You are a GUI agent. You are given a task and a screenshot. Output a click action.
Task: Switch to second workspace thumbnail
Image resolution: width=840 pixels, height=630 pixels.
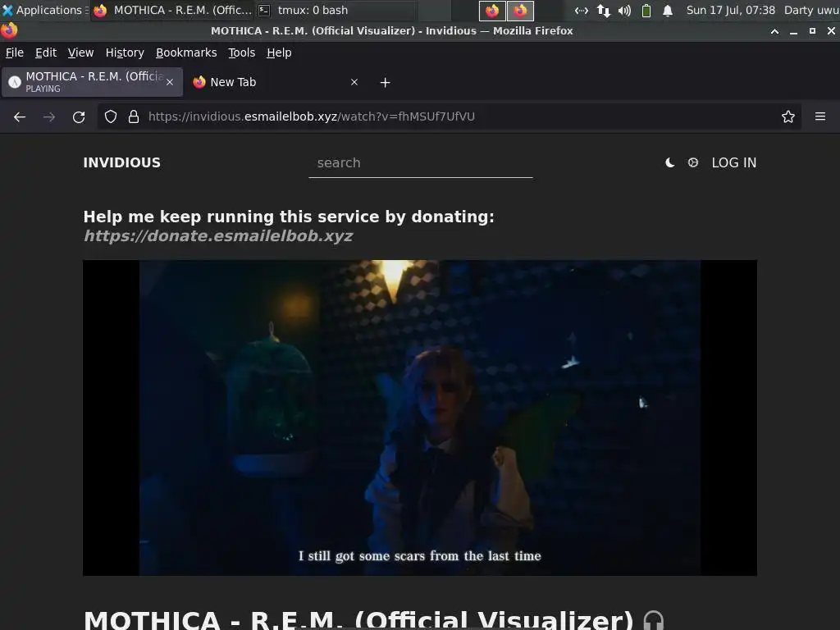click(520, 10)
